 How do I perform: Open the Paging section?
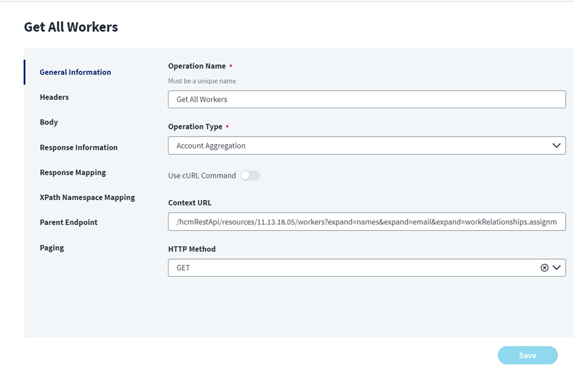pos(52,248)
